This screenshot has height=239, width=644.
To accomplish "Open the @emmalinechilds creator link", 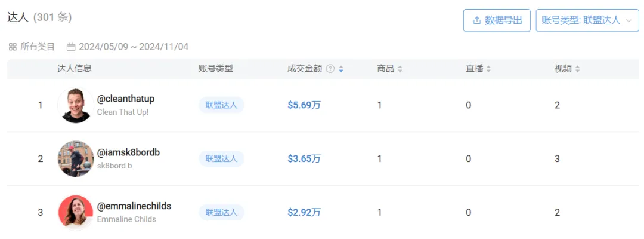I will tap(134, 206).
